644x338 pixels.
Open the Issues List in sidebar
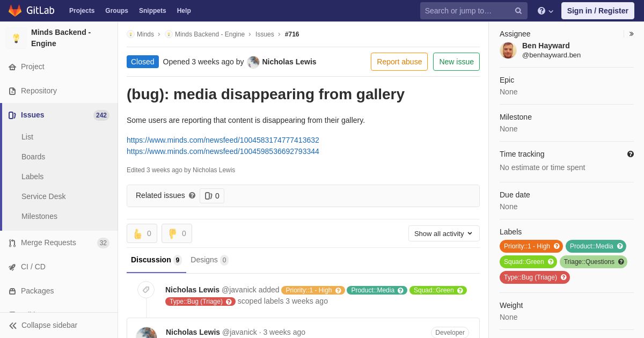(27, 137)
